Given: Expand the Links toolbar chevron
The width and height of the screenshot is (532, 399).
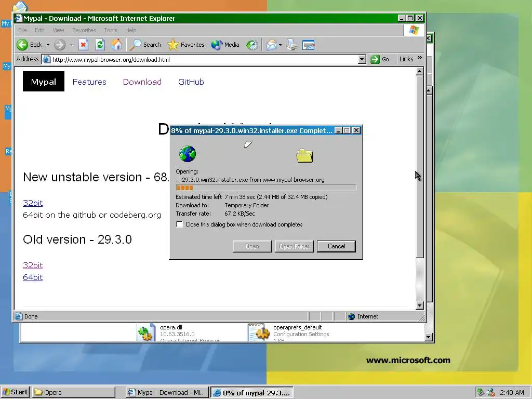Looking at the screenshot, I should coord(420,58).
